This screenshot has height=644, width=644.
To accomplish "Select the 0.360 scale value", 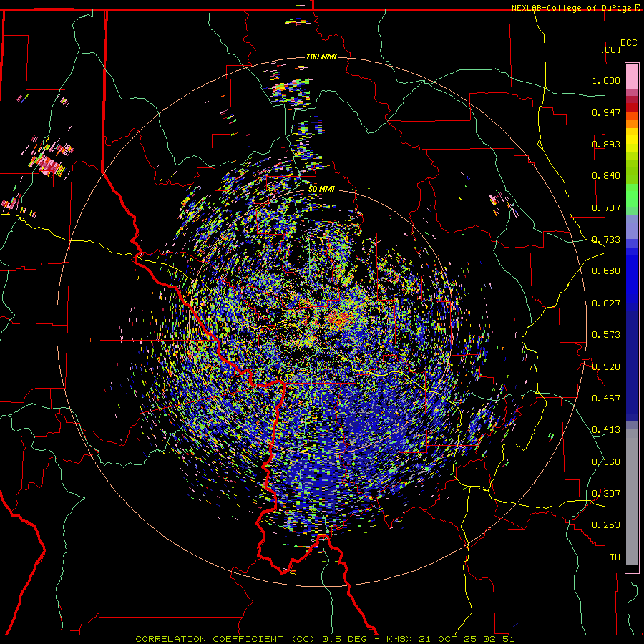I will [x=606, y=462].
